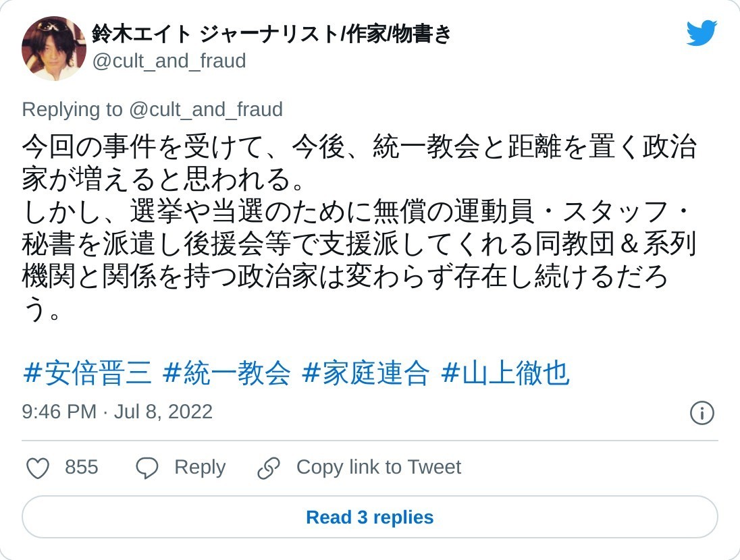Click the 9:46 PM · Jul 8, 2022 timestamp

pyautogui.click(x=117, y=412)
